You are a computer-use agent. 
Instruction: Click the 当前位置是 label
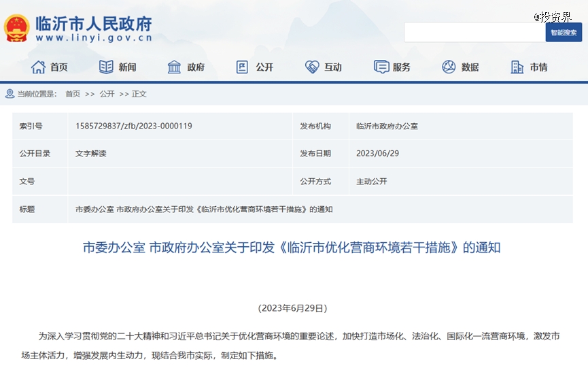coord(37,94)
